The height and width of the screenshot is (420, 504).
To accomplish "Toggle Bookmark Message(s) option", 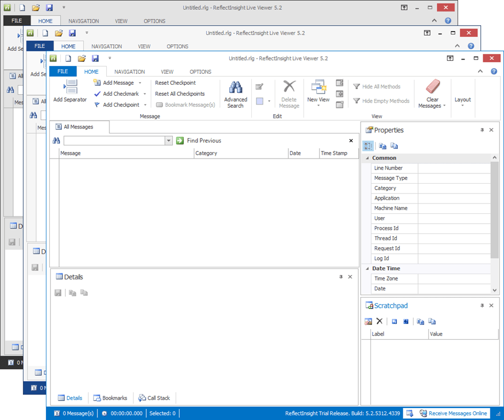I will point(186,104).
